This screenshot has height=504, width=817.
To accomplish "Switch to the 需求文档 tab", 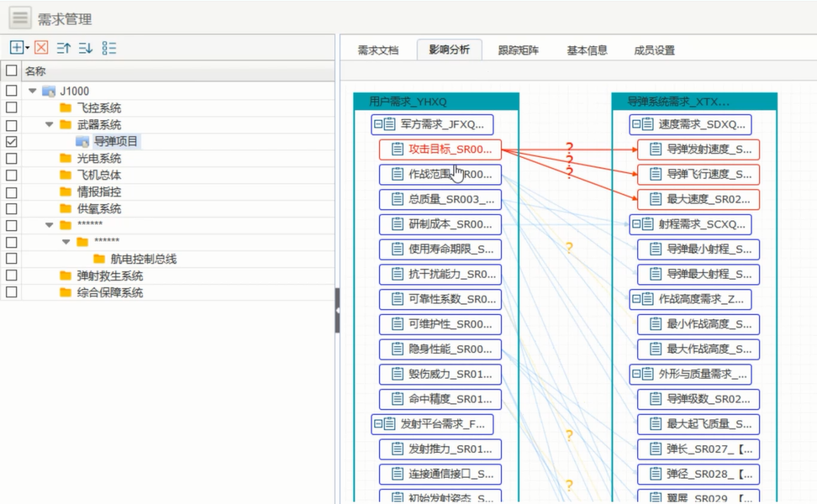I will click(x=377, y=50).
